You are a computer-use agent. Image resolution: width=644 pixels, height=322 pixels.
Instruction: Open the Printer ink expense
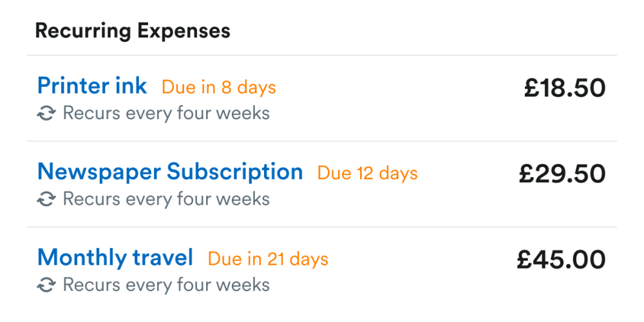(92, 86)
